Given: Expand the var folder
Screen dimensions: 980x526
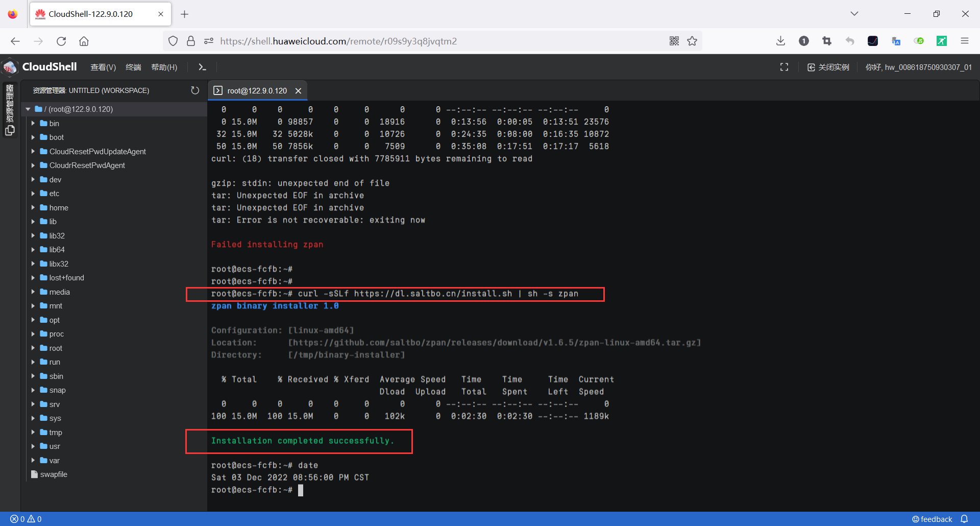Looking at the screenshot, I should [33, 461].
